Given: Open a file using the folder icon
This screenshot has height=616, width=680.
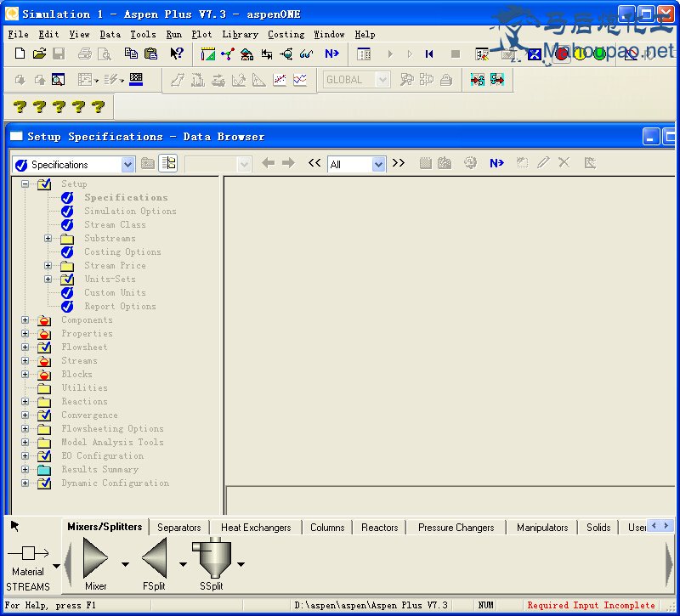Looking at the screenshot, I should [x=39, y=54].
